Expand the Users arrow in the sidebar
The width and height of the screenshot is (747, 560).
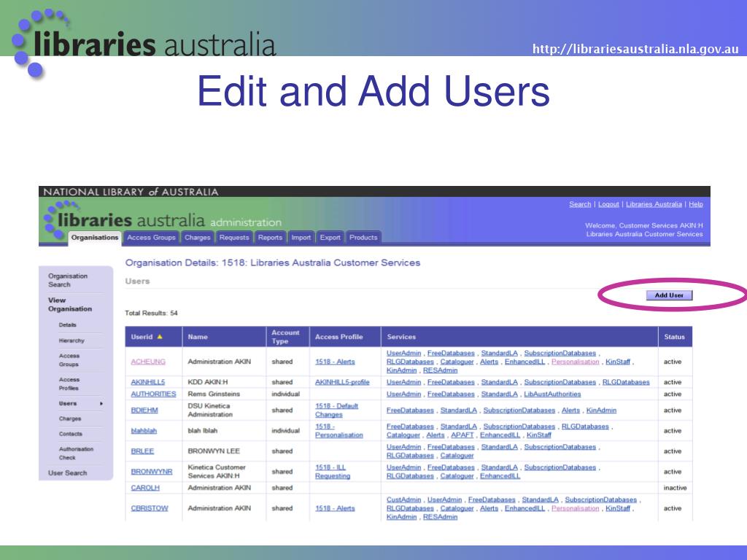coord(101,404)
